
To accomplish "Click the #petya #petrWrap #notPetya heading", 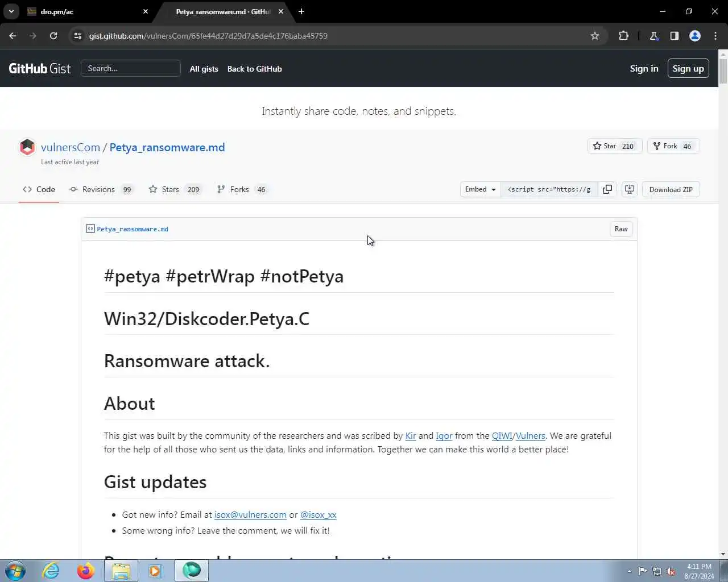I will click(x=224, y=276).
